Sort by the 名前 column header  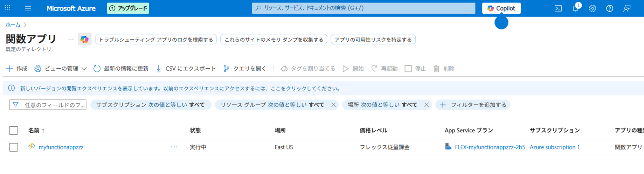[x=36, y=130]
